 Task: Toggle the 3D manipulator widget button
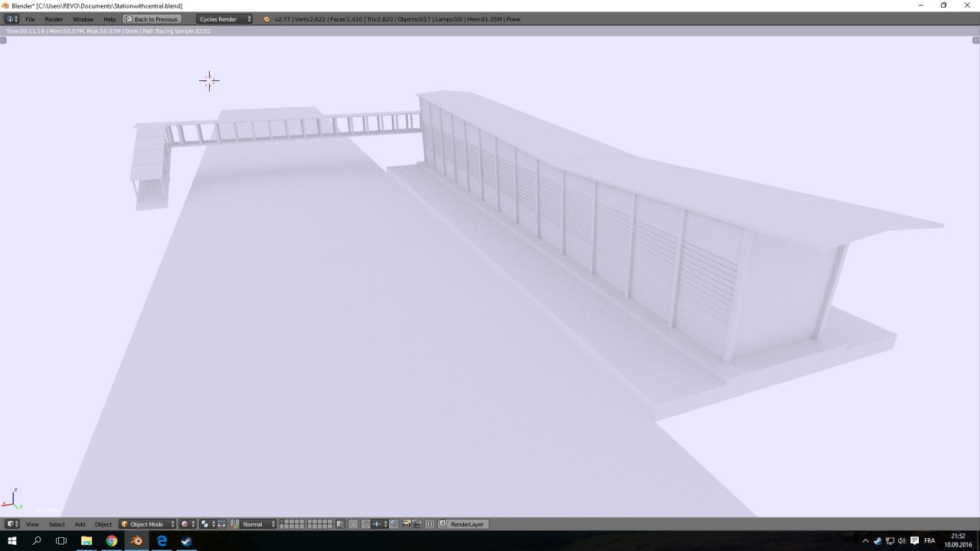click(234, 524)
